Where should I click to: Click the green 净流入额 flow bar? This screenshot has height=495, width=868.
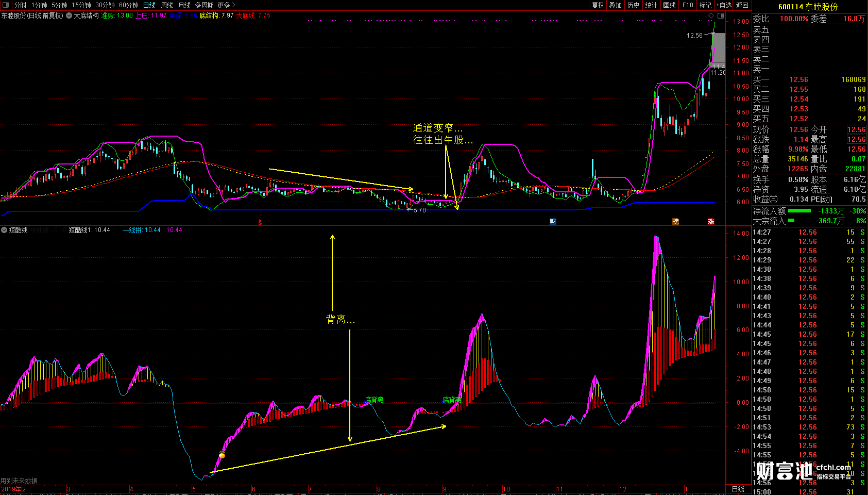[799, 211]
